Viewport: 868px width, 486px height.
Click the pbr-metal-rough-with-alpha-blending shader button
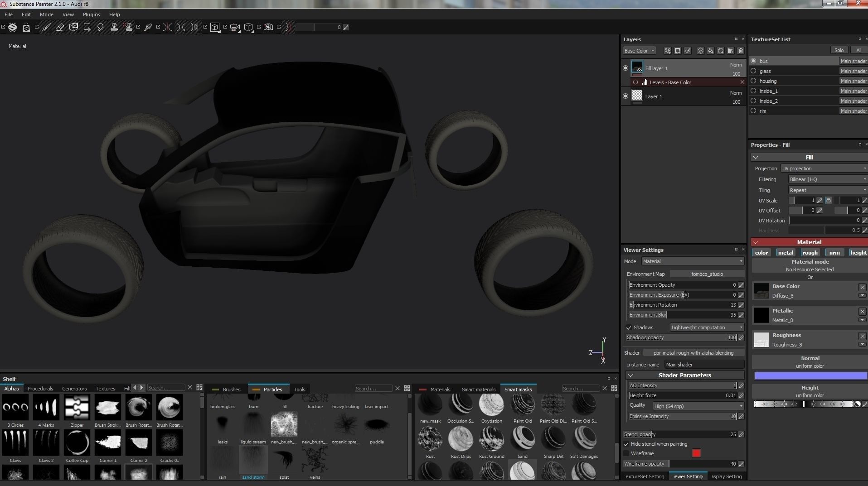(x=693, y=353)
